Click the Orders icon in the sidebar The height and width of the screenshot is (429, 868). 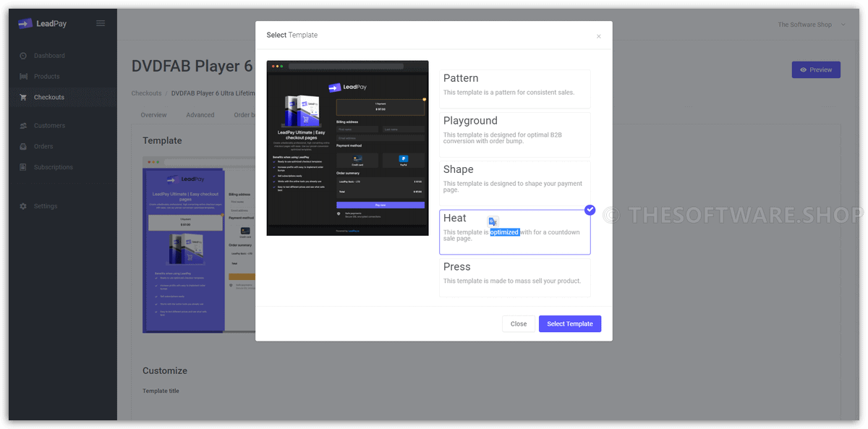[23, 146]
